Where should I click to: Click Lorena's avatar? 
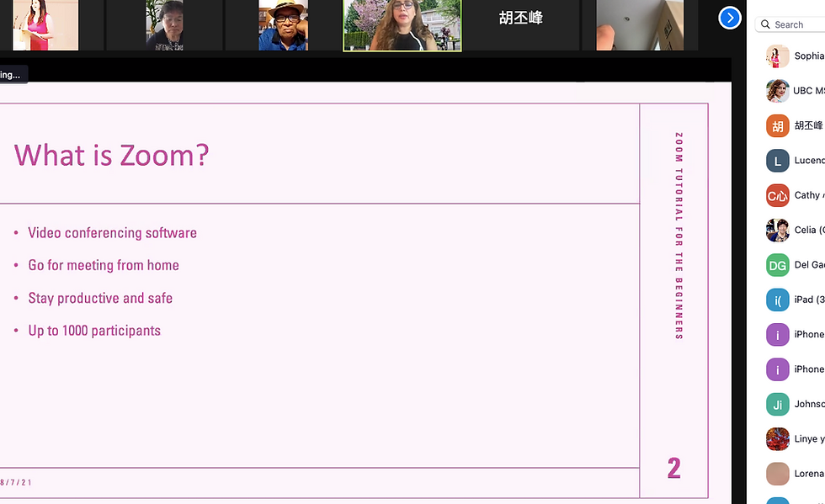(777, 474)
